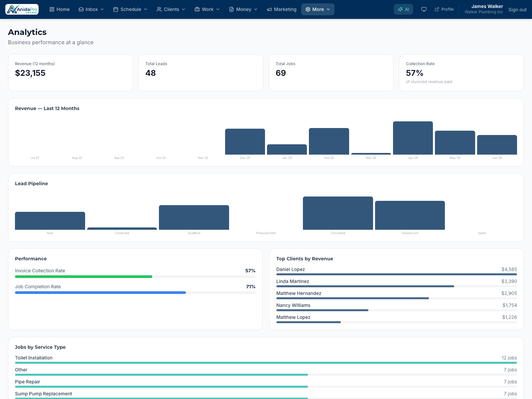This screenshot has width=532, height=399.
Task: Expand the Work dropdown chevron
Action: [x=218, y=9]
